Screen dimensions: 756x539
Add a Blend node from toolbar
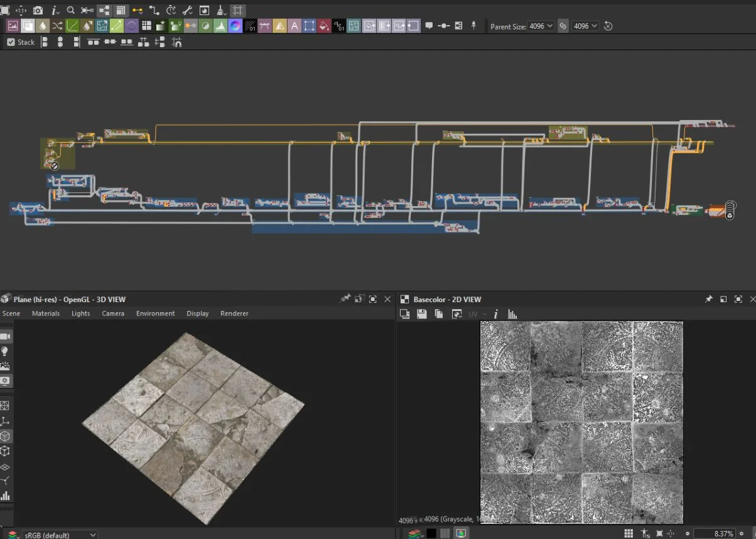click(28, 26)
